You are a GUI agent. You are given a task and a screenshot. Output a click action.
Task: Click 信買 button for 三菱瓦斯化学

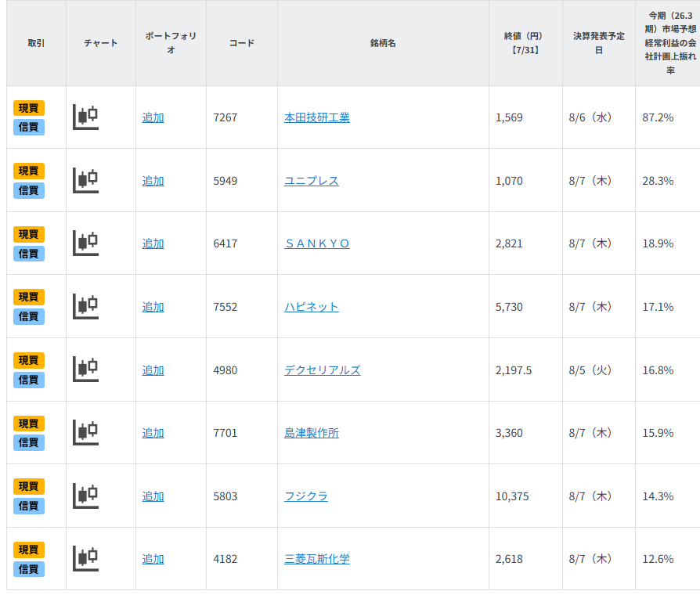(28, 569)
